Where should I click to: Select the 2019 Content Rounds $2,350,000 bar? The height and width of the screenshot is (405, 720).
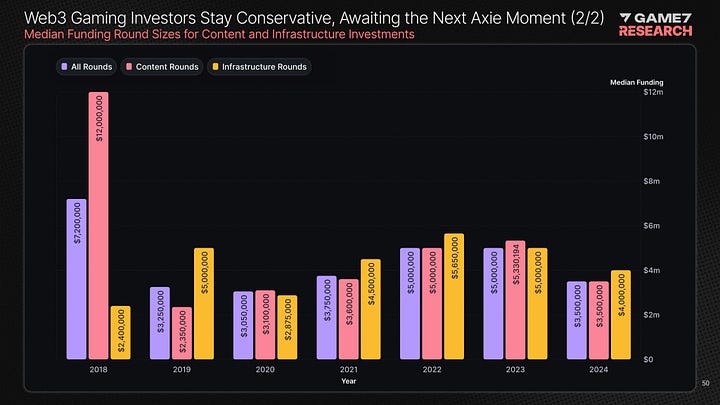pos(181,333)
